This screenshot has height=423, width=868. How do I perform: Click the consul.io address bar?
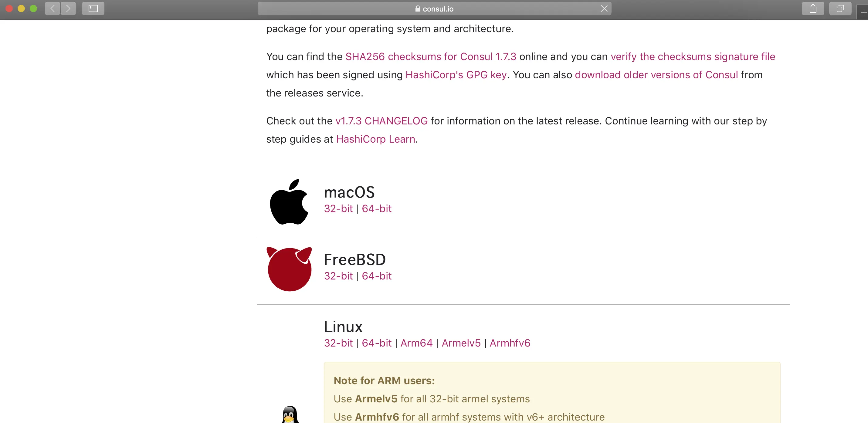click(435, 9)
